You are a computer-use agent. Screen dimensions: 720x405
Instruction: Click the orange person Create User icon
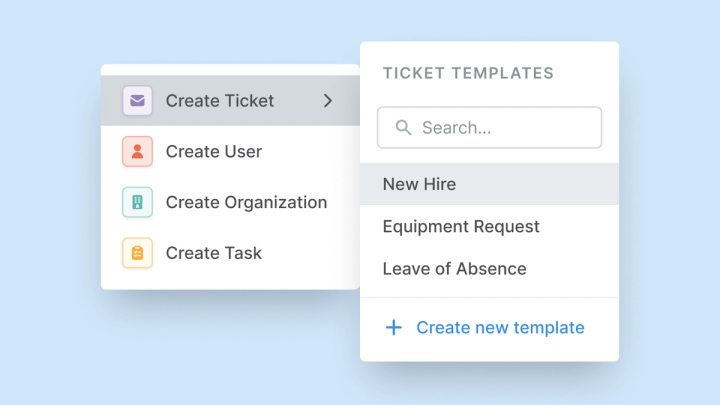(x=137, y=152)
